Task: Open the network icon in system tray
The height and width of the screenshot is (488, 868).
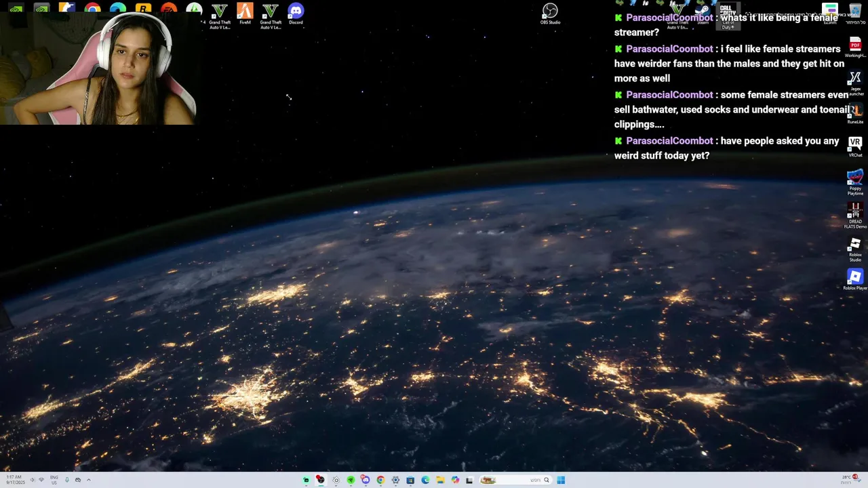Action: tap(41, 480)
